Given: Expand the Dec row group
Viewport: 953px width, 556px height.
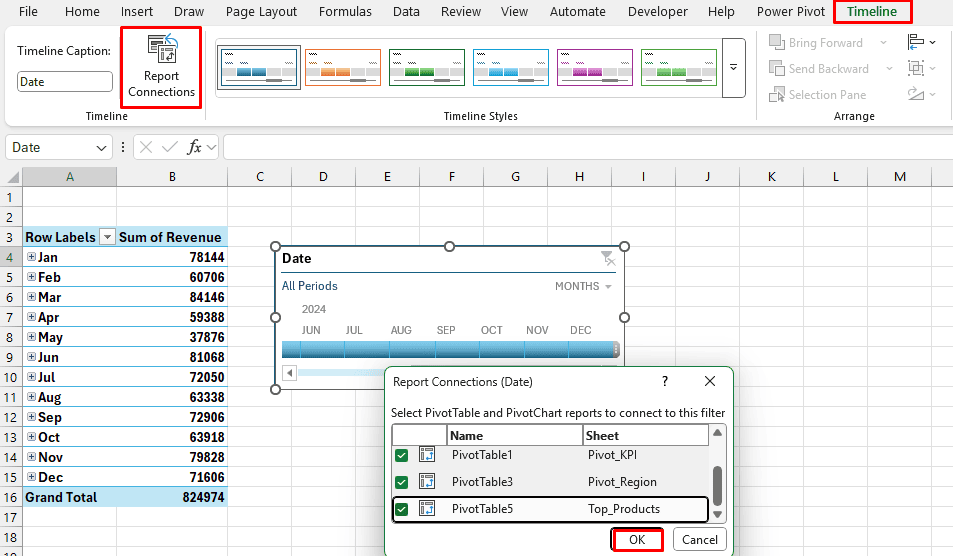Looking at the screenshot, I should tap(31, 477).
